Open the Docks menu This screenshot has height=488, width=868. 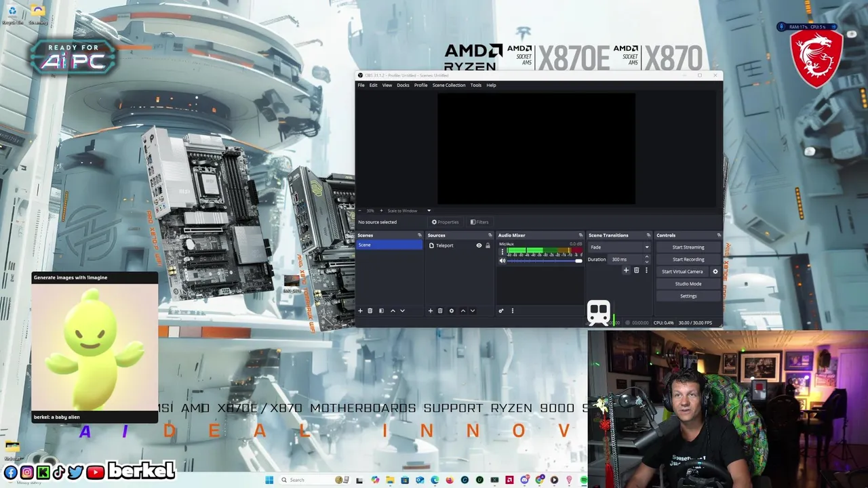403,85
